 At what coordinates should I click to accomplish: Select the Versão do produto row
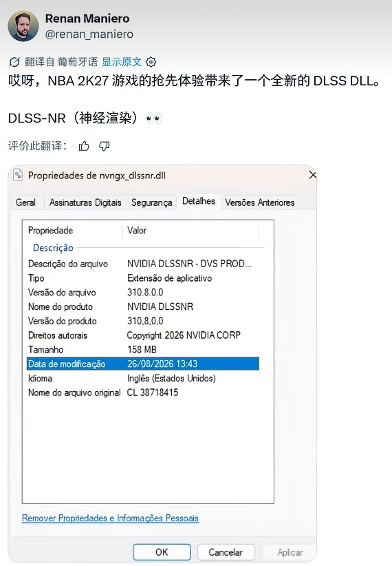[x=143, y=321]
